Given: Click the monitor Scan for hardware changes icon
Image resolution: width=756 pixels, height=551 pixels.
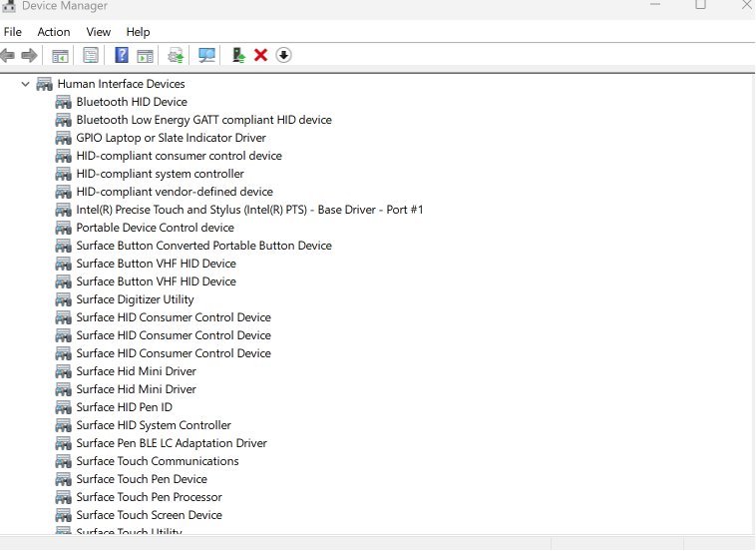Looking at the screenshot, I should (x=206, y=56).
